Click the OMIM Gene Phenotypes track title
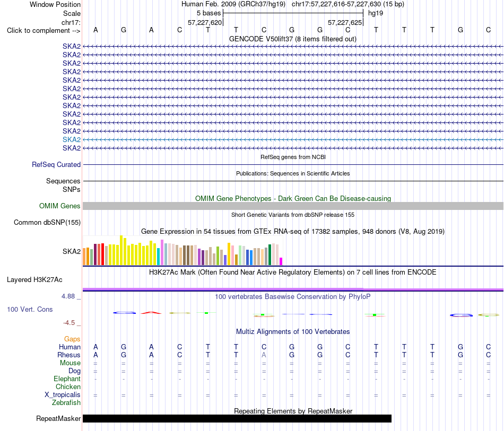Viewport: 504px width, 431px height. point(293,198)
